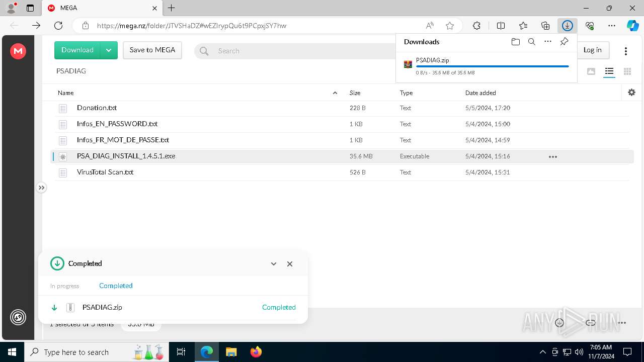644x362 pixels.
Task: Show hidden tray icons chevron
Action: point(542,352)
